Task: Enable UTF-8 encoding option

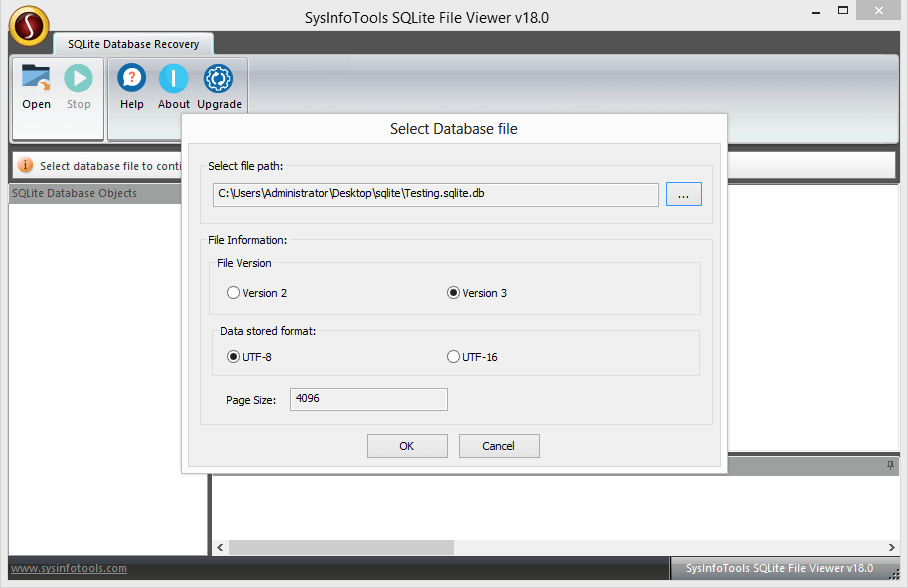Action: (232, 356)
